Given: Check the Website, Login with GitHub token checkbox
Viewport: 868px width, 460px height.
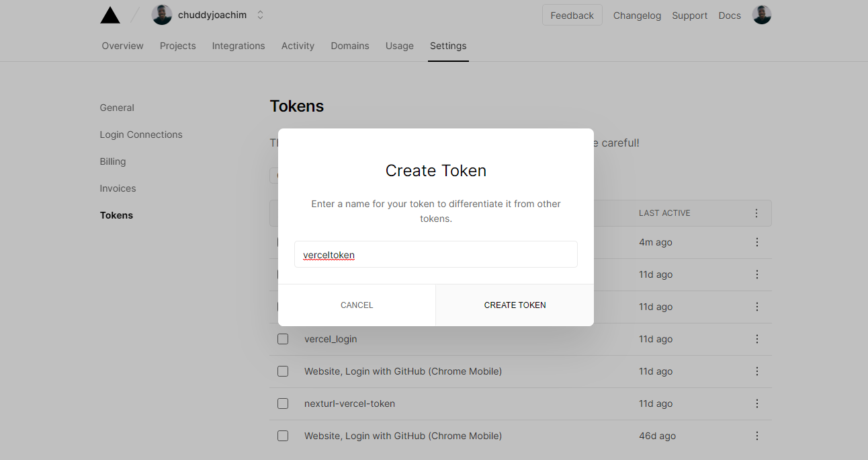Looking at the screenshot, I should (283, 371).
